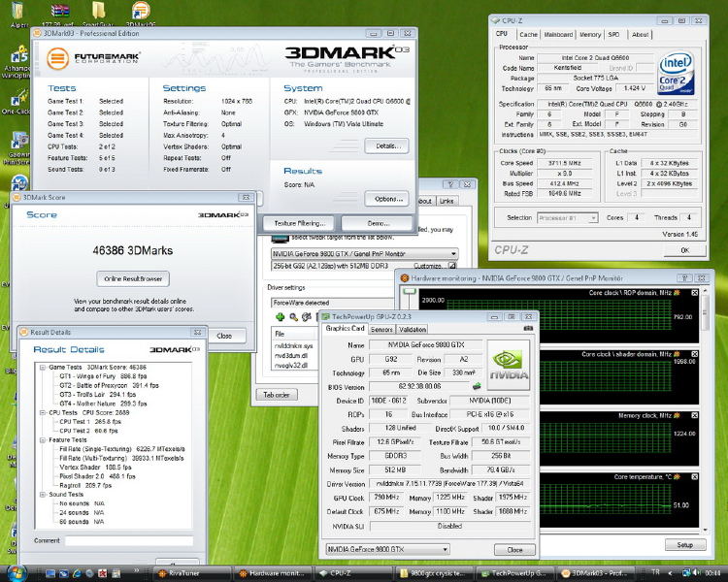Screen dimensions: 728x582
Task: Close the 3DMark Score dialog via Close button
Action: point(224,336)
